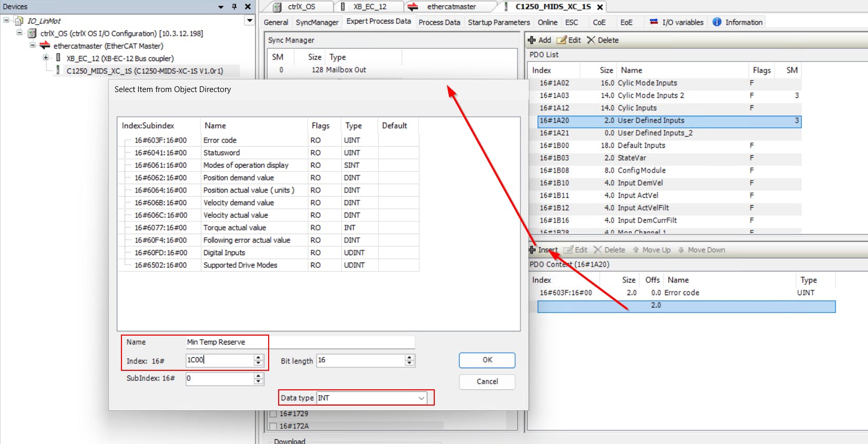This screenshot has height=444, width=868.
Task: Open the I/O variables tab
Action: 682,22
